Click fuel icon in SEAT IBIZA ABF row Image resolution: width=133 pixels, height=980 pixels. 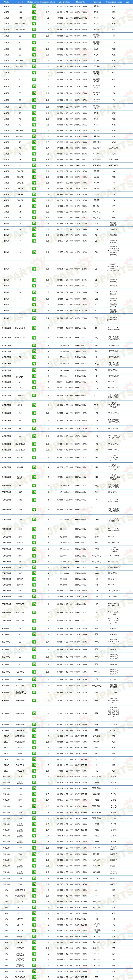coord(34,753)
